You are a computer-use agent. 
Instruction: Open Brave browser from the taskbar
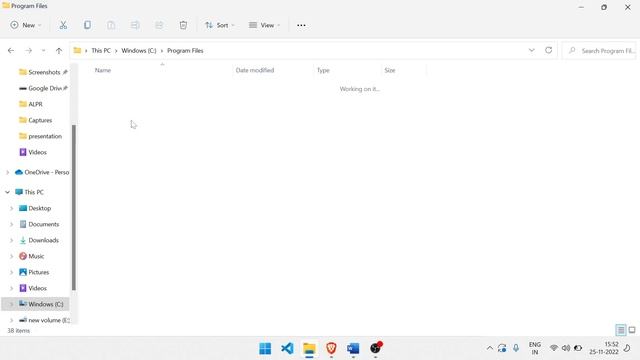point(331,348)
